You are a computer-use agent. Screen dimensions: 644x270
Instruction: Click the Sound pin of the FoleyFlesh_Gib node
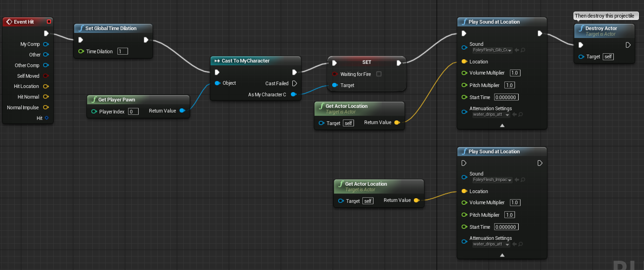pos(464,47)
